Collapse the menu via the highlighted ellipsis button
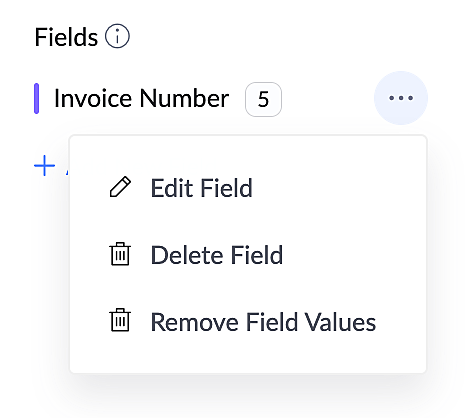The image size is (468, 418). pos(401,98)
